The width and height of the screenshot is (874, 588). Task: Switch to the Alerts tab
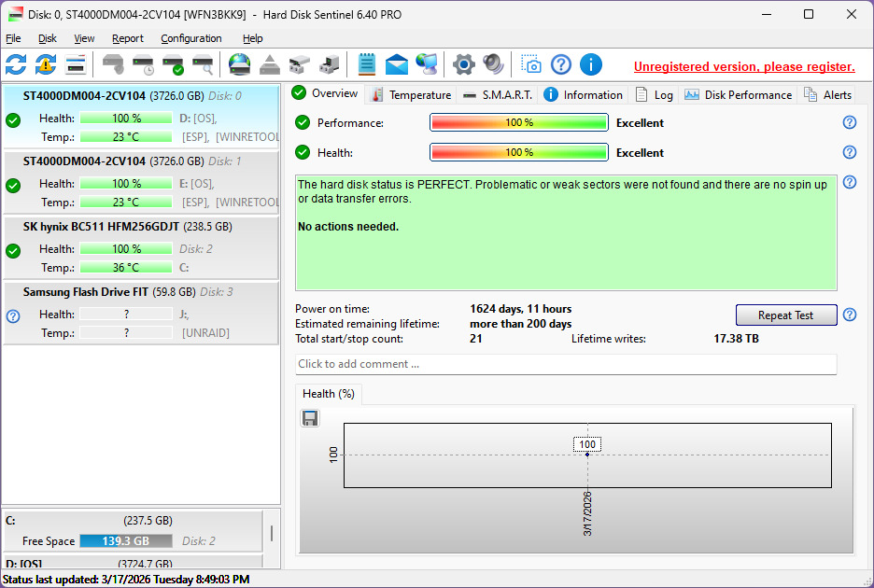827,95
